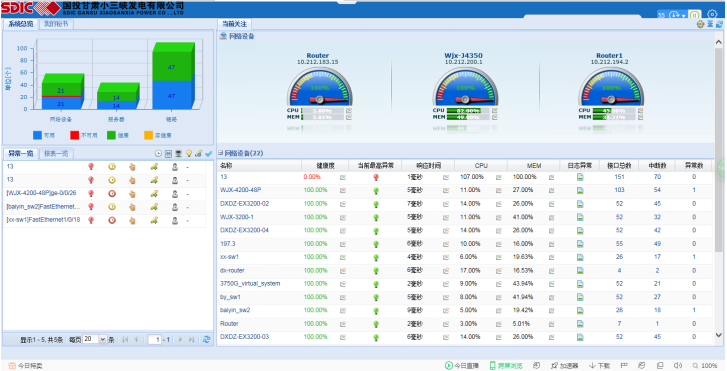The image size is (727, 371).
Task: Click the page number field showing 1
Action: [155, 340]
